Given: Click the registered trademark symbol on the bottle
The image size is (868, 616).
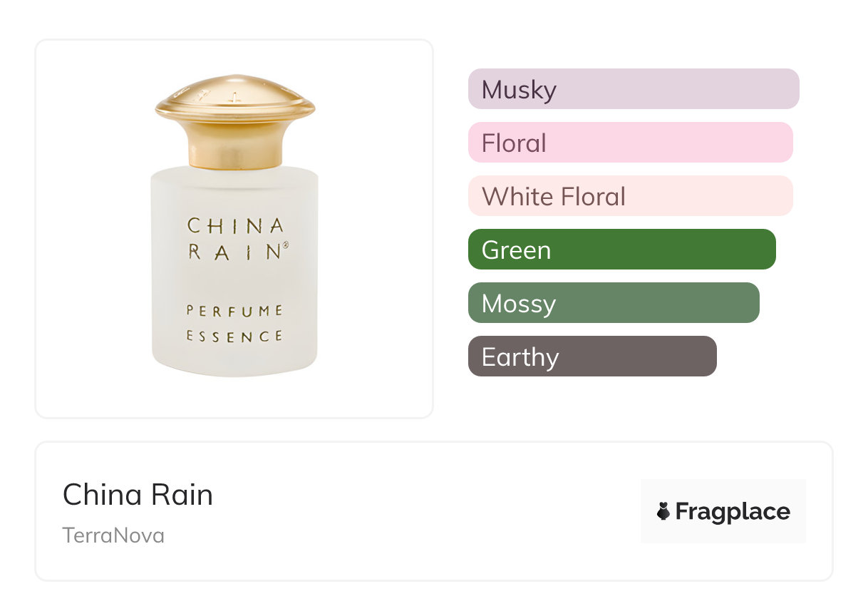Looking at the screenshot, I should pyautogui.click(x=286, y=245).
